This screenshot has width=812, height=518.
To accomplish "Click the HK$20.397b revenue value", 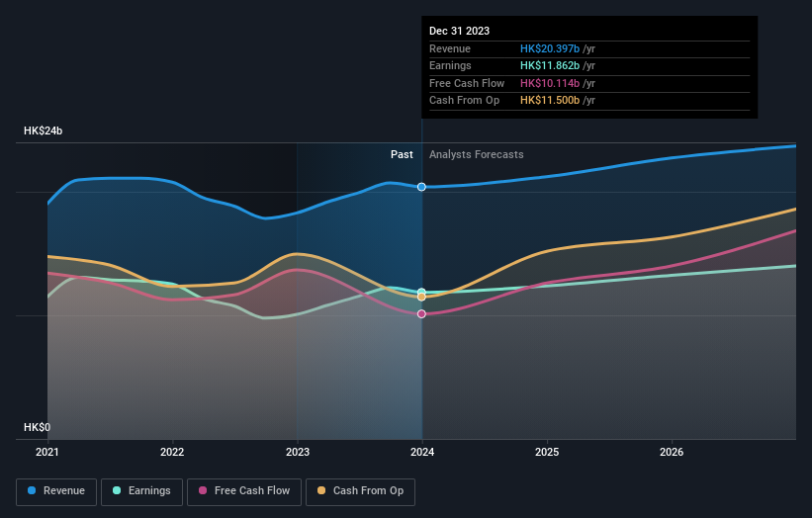I will pyautogui.click(x=550, y=48).
